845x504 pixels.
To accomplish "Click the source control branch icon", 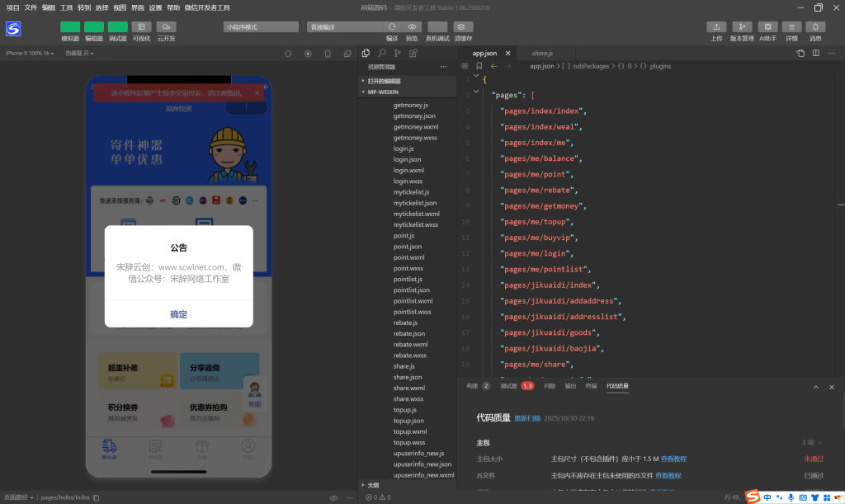I will pos(399,53).
